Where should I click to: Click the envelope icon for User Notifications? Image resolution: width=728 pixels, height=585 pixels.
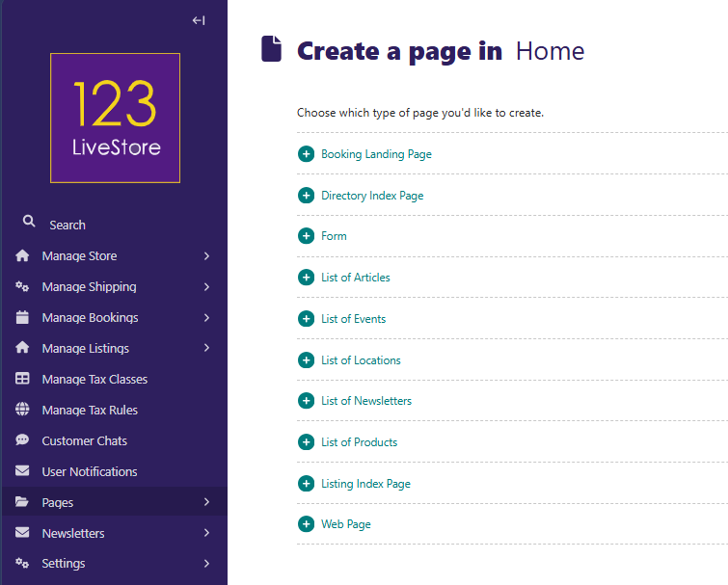[22, 471]
